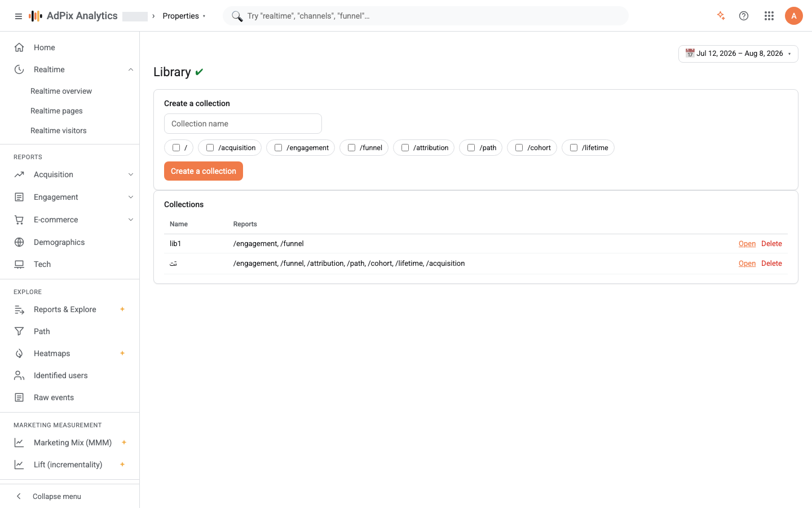The width and height of the screenshot is (812, 508).
Task: Open Realtime pages
Action: point(56,111)
